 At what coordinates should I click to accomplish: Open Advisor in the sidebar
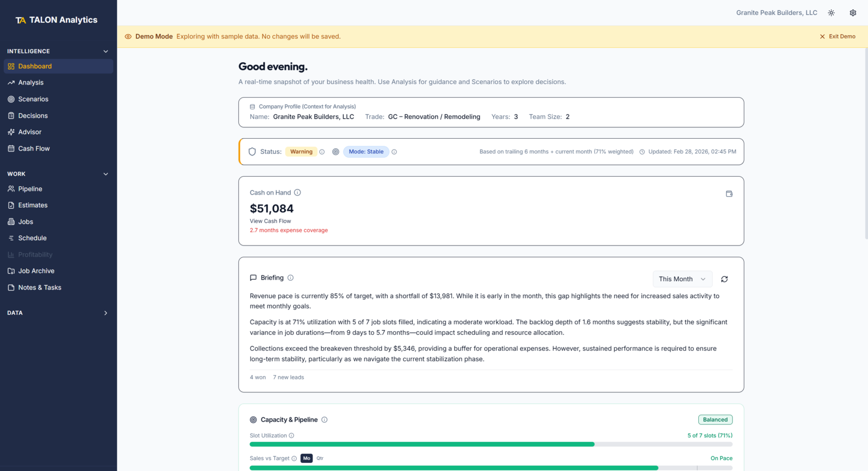pyautogui.click(x=59, y=132)
